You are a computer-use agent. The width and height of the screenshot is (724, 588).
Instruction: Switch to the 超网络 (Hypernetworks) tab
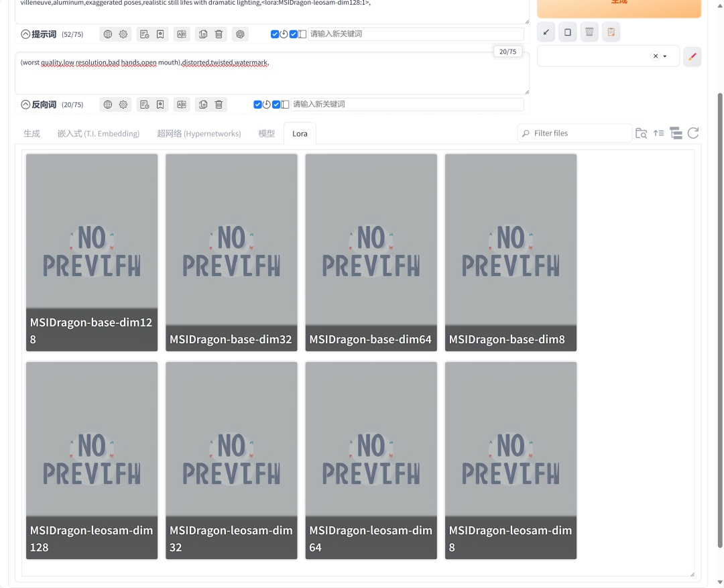coord(198,133)
